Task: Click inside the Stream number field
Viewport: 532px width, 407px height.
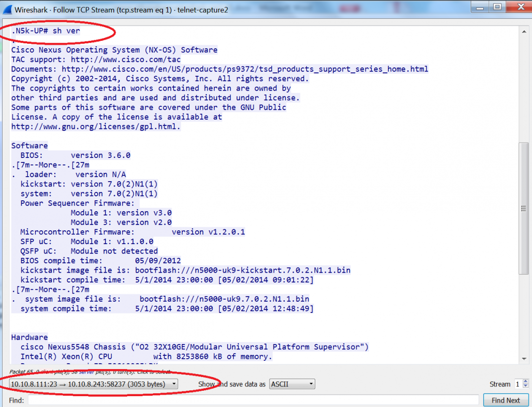Action: point(517,384)
